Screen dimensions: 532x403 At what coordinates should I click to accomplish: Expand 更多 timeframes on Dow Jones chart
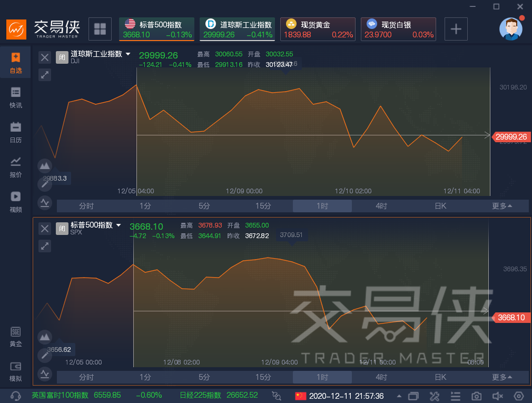502,206
